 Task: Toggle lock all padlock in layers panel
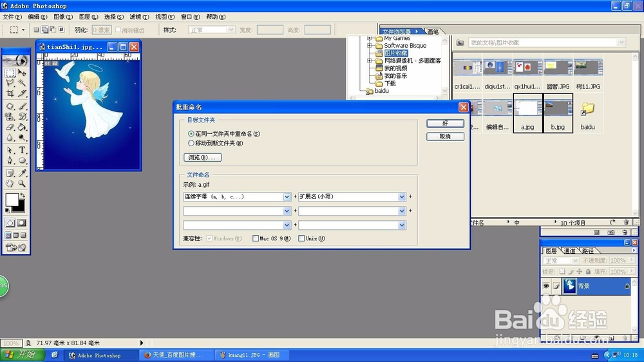point(588,272)
